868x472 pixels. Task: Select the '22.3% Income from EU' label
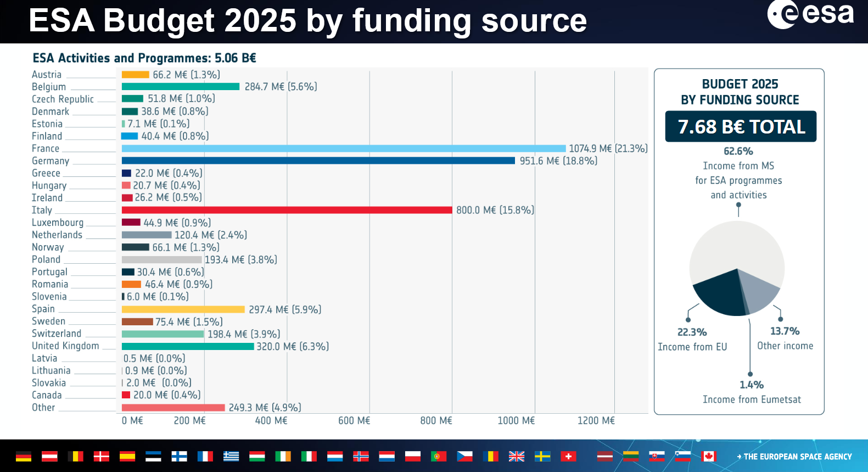tap(692, 340)
